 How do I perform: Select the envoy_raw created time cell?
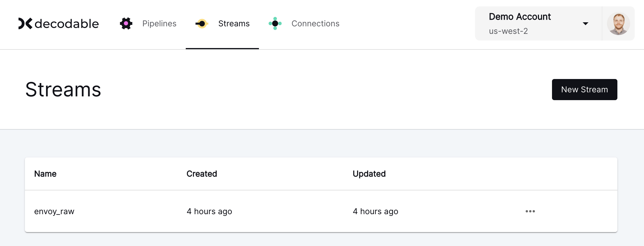click(209, 211)
